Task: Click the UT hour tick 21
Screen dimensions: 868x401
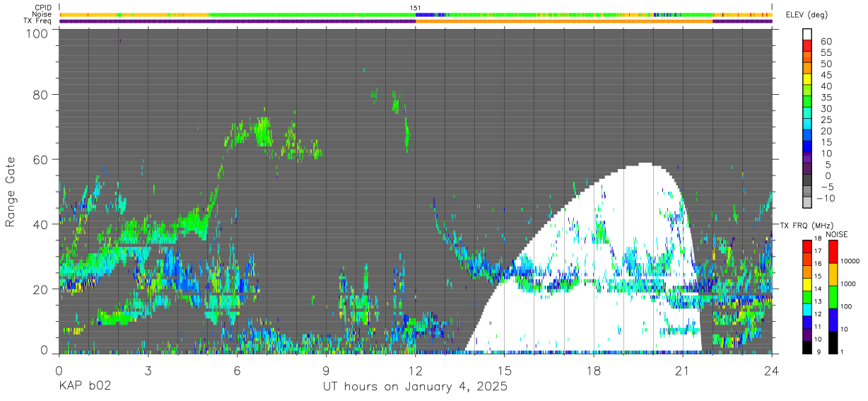Action: point(683,370)
